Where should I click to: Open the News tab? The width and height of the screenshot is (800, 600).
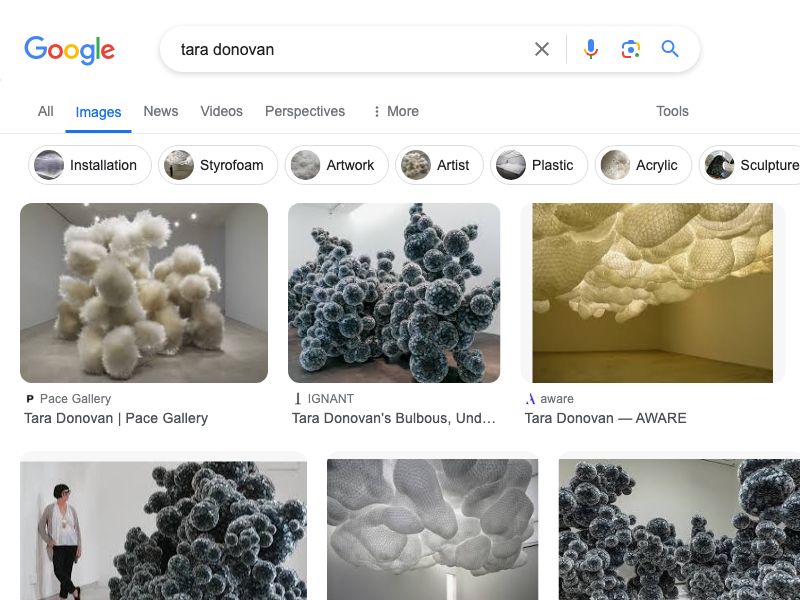click(x=161, y=111)
